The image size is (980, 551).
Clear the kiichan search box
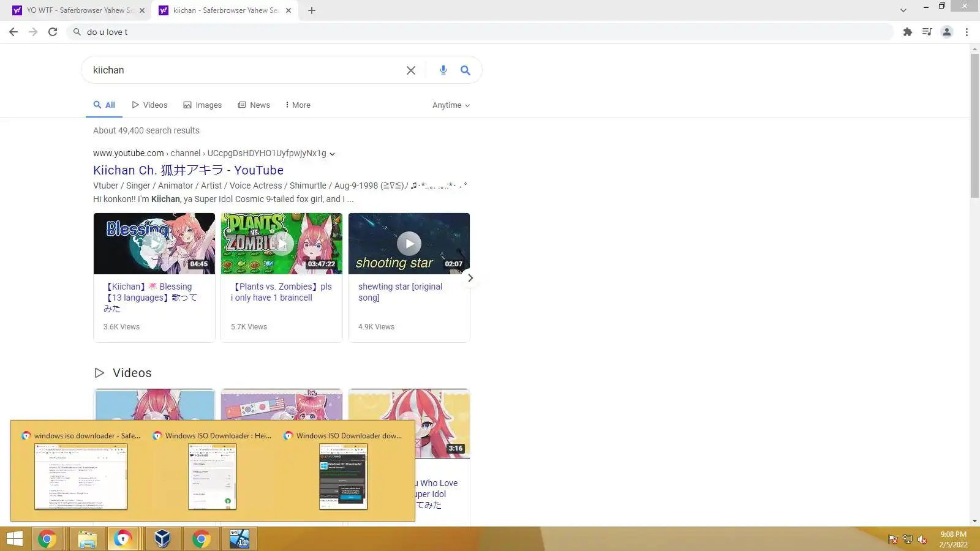point(411,70)
